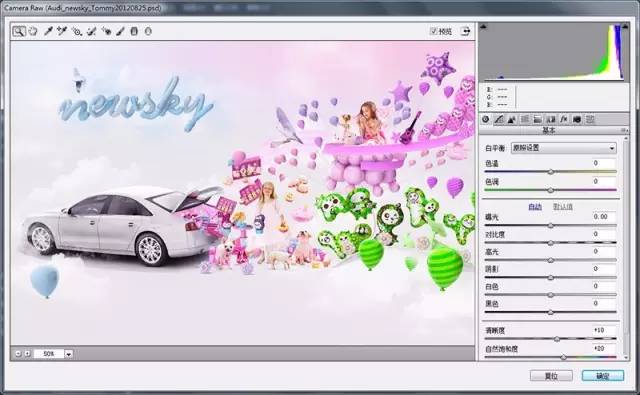Click the 白色 whites slider handle
The image size is (640, 395).
click(551, 295)
